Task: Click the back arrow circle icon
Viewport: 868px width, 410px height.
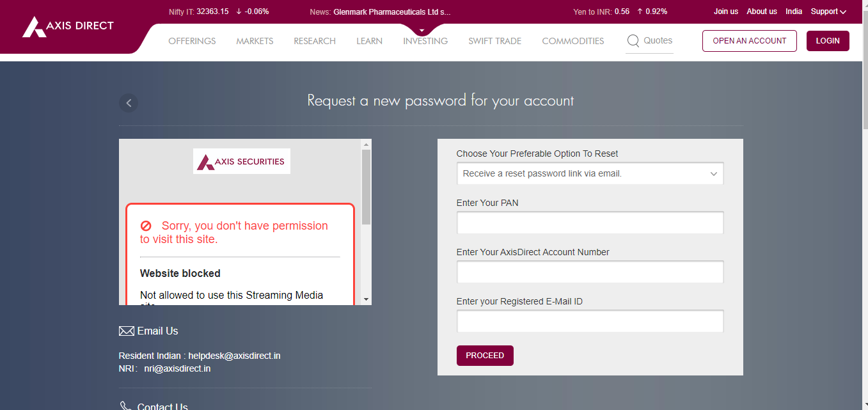Action: (129, 102)
